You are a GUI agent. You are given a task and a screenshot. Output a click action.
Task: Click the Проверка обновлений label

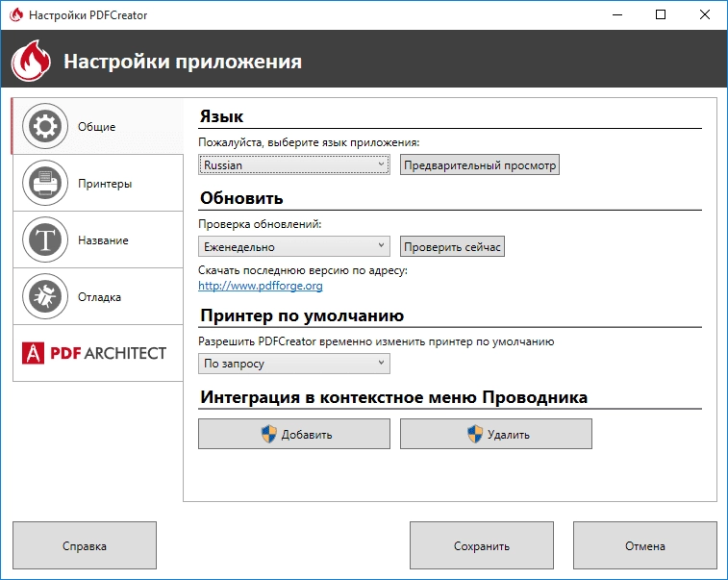(260, 224)
